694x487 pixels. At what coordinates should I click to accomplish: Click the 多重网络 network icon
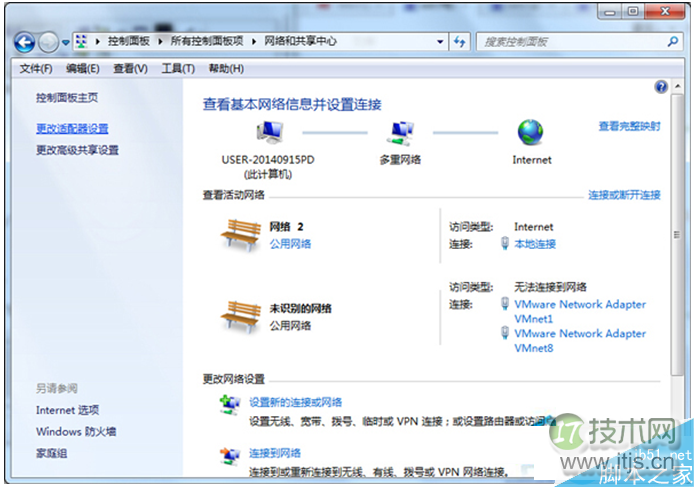[400, 133]
